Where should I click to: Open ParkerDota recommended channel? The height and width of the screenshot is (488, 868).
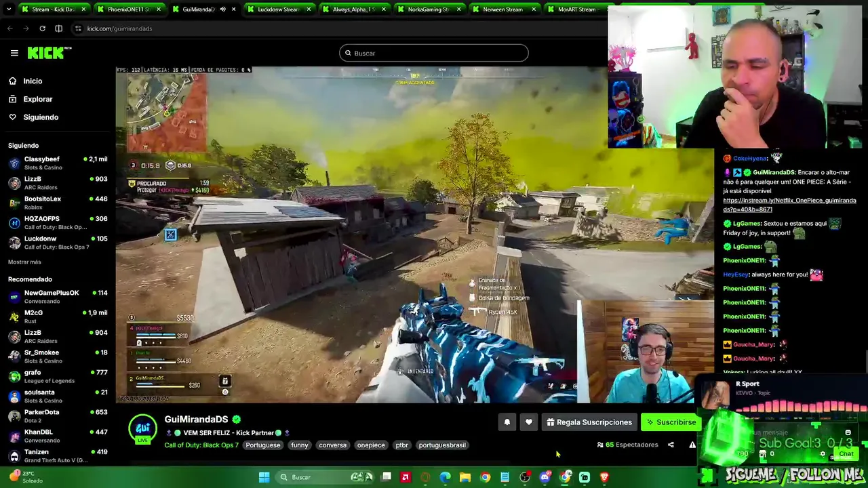(x=58, y=416)
